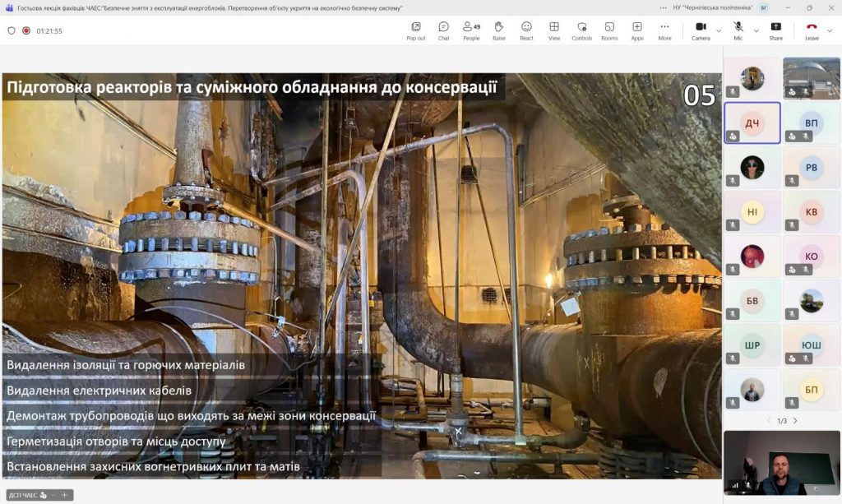Select the ДЧ participant tile
Image resolution: width=842 pixels, height=504 pixels.
tap(752, 123)
